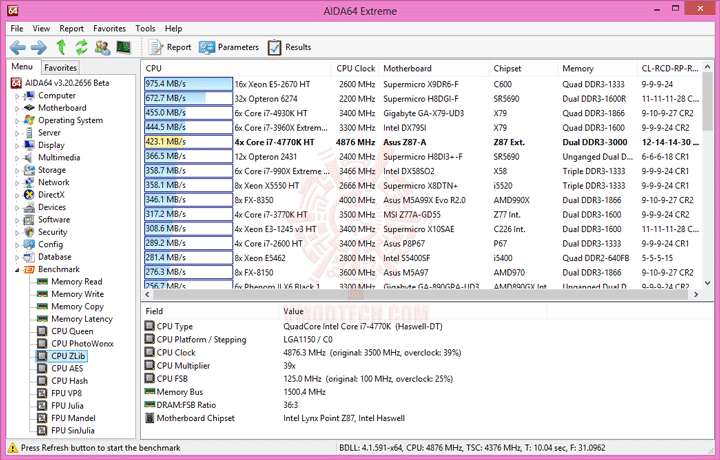
Task: Select the Computer tree icon
Action: tap(29, 95)
